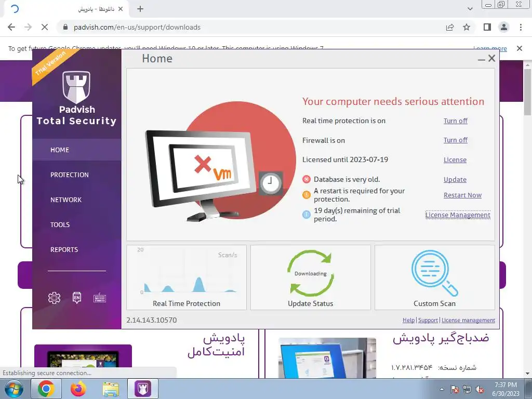Click the Action Center flag tray icon
Viewport: 532px width, 399px height.
(454, 390)
